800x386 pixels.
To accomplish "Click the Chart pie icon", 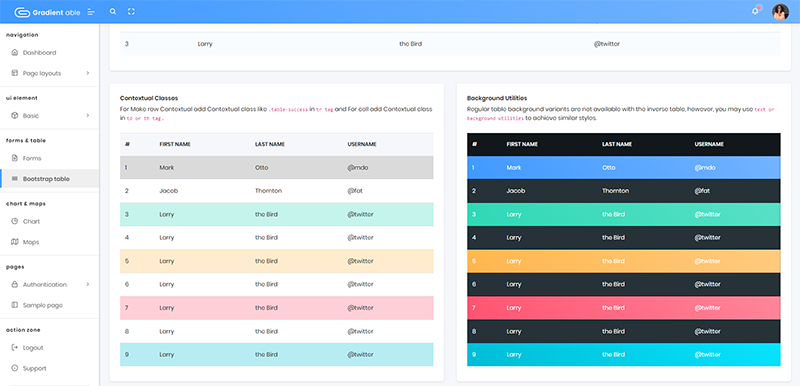I will point(14,221).
